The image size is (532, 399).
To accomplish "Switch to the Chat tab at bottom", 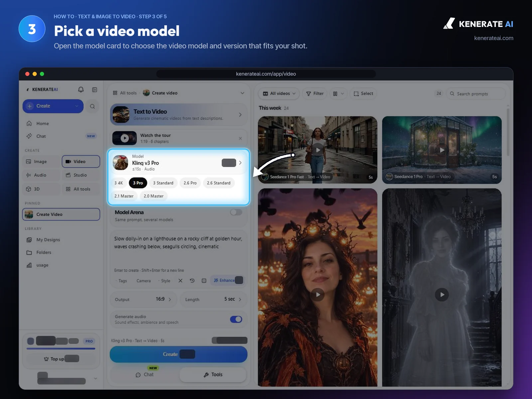I will pyautogui.click(x=145, y=375).
